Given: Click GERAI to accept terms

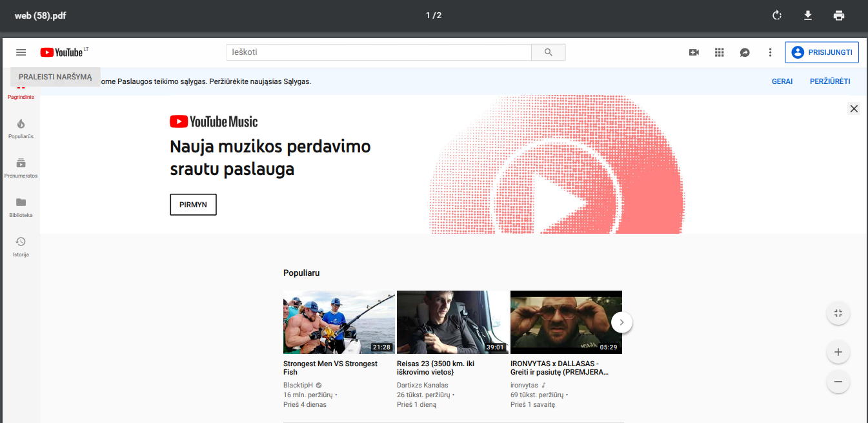Looking at the screenshot, I should point(782,81).
